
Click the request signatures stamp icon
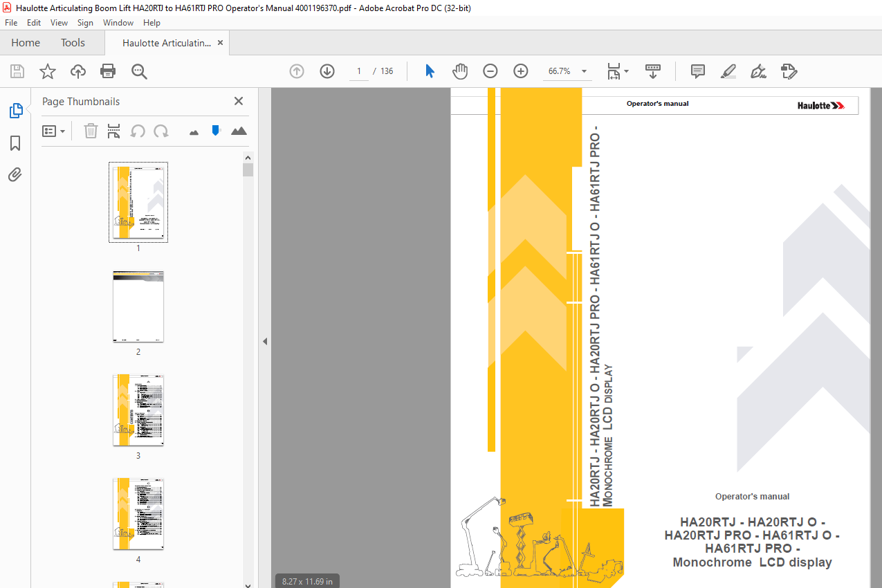coord(789,71)
